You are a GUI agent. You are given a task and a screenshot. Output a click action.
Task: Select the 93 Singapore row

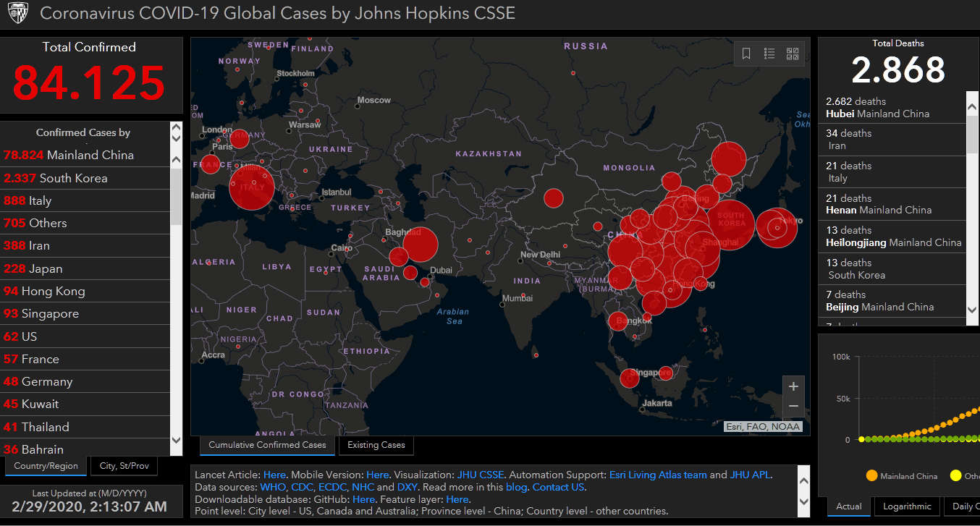(x=85, y=313)
